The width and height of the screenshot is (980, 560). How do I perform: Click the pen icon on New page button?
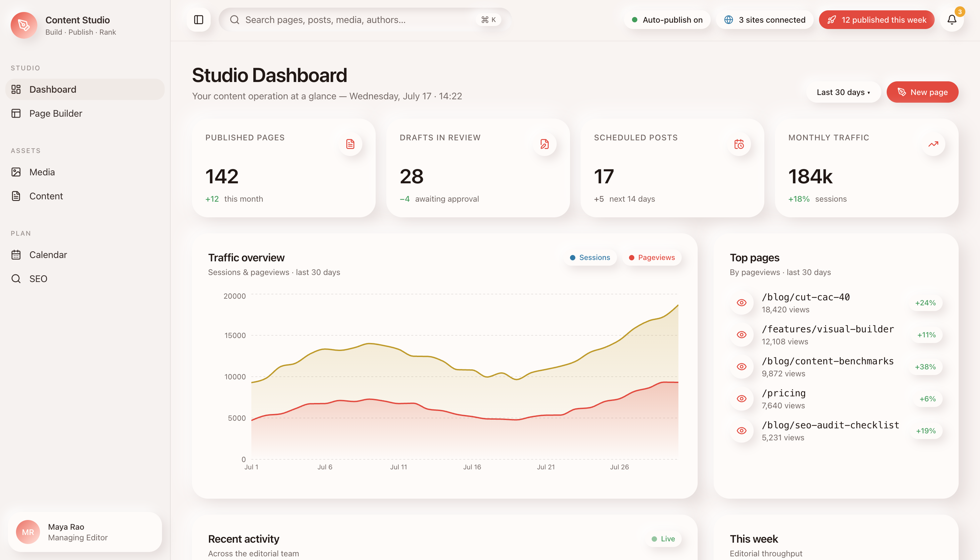[902, 92]
